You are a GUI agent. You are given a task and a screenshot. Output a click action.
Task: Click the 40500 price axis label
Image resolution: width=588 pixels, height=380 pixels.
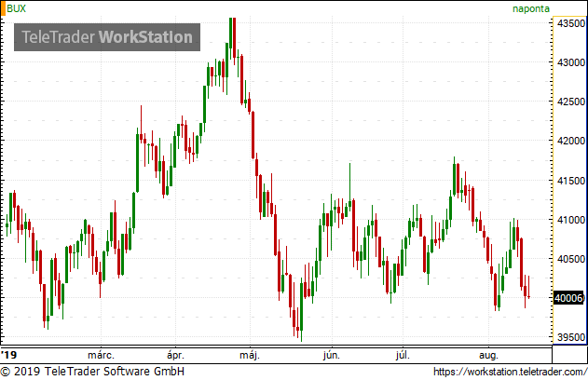(x=570, y=259)
